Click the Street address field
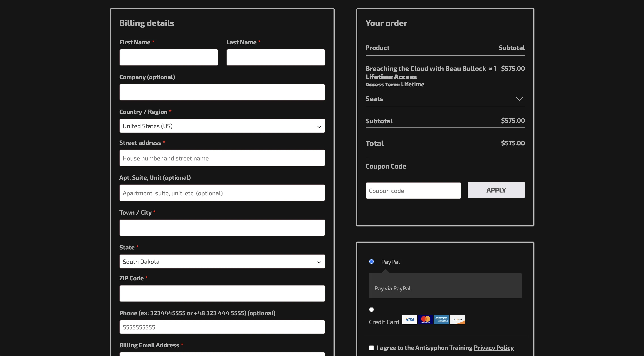Screen dimensions: 644x356 point(222,158)
